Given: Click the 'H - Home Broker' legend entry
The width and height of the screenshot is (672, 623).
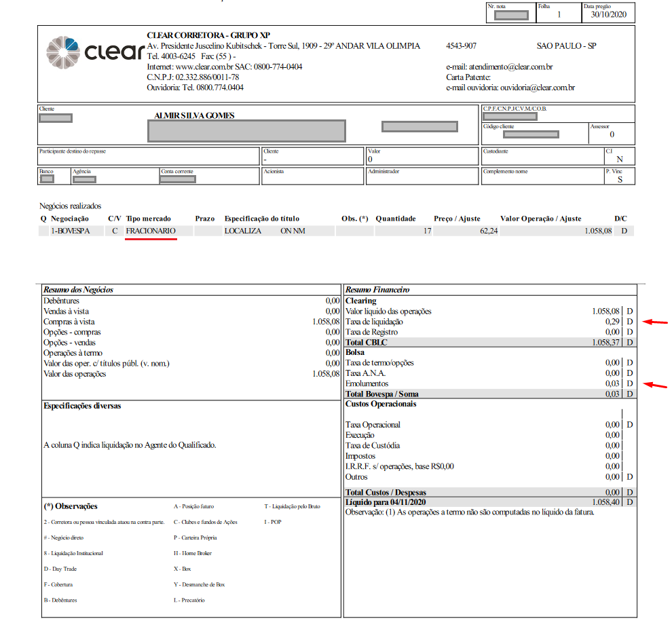Looking at the screenshot, I should point(193,553).
